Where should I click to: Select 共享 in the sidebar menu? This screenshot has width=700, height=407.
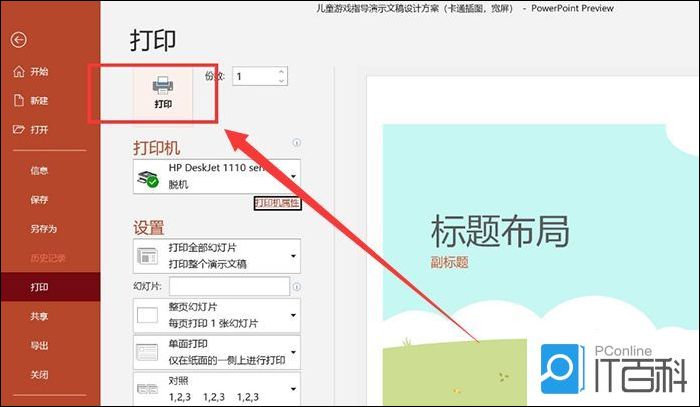pyautogui.click(x=39, y=316)
